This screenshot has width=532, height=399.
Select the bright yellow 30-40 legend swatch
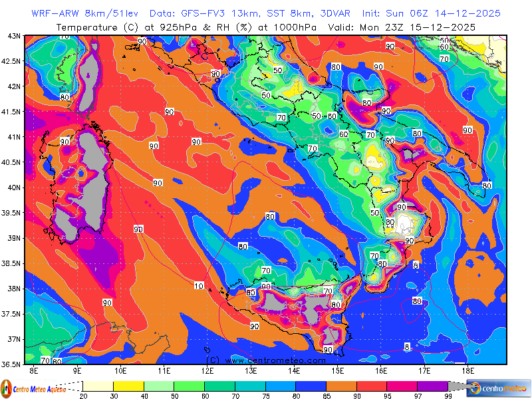128,386
